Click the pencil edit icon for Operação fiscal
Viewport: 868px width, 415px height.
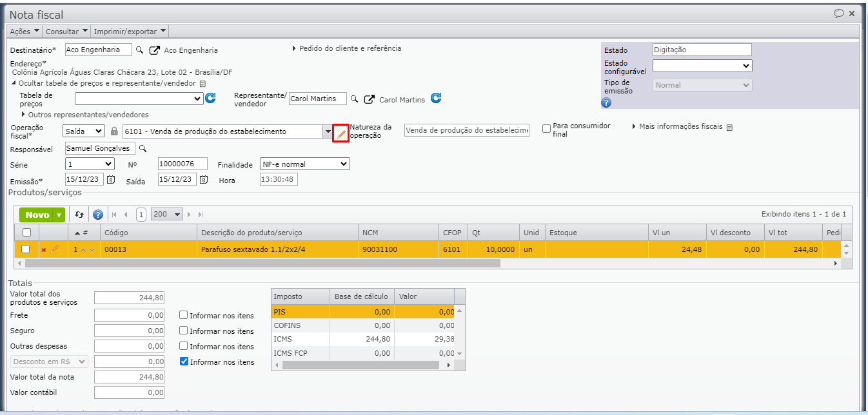coord(341,133)
